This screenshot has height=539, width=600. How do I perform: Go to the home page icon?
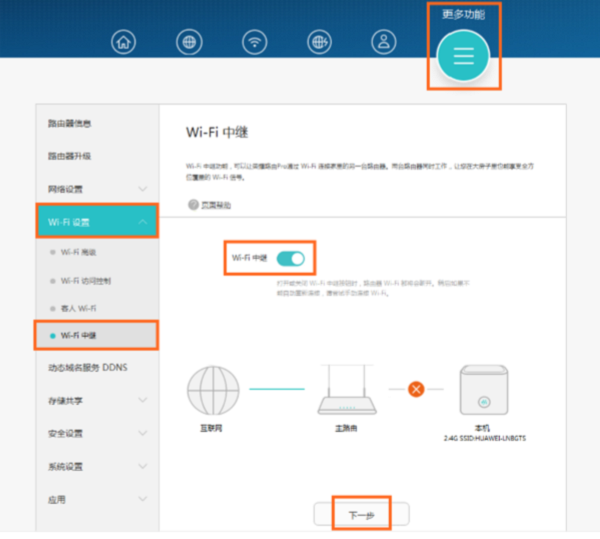click(124, 42)
